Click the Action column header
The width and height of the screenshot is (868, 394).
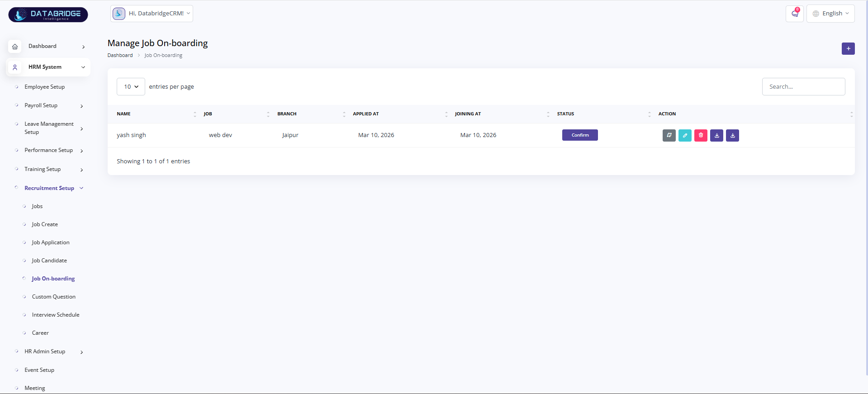(x=754, y=114)
